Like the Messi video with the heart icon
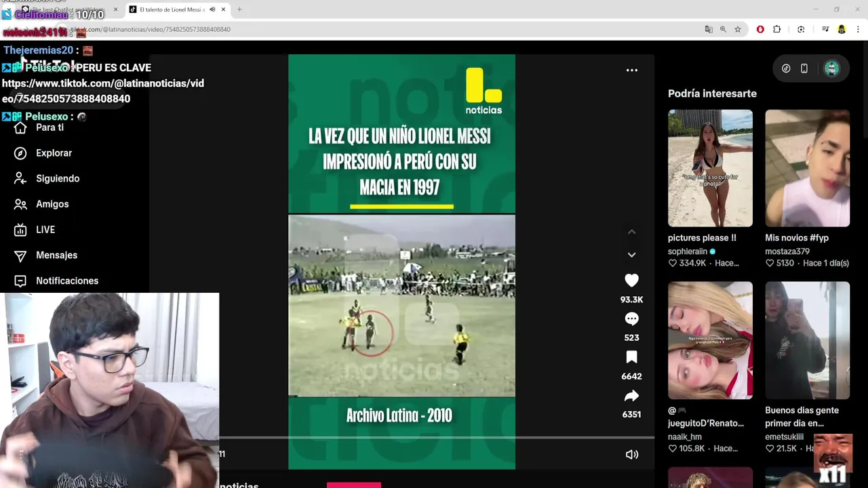868x488 pixels. tap(631, 281)
